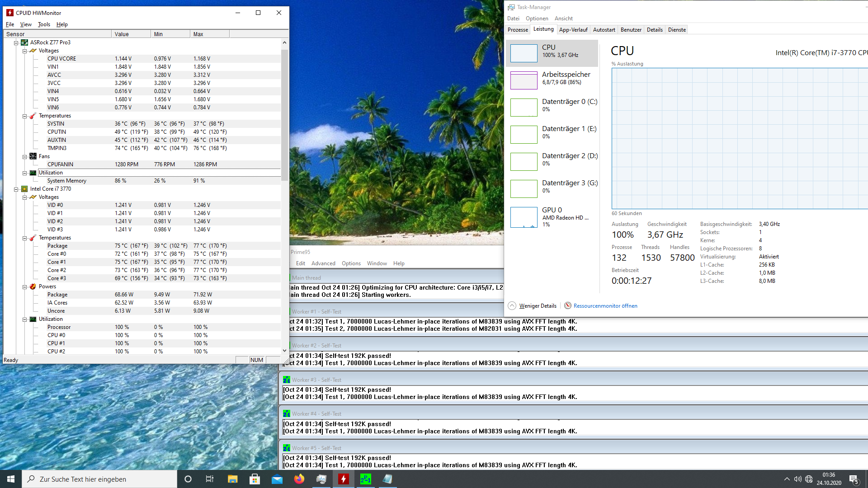Open File Explorer from taskbar

pos(233,479)
